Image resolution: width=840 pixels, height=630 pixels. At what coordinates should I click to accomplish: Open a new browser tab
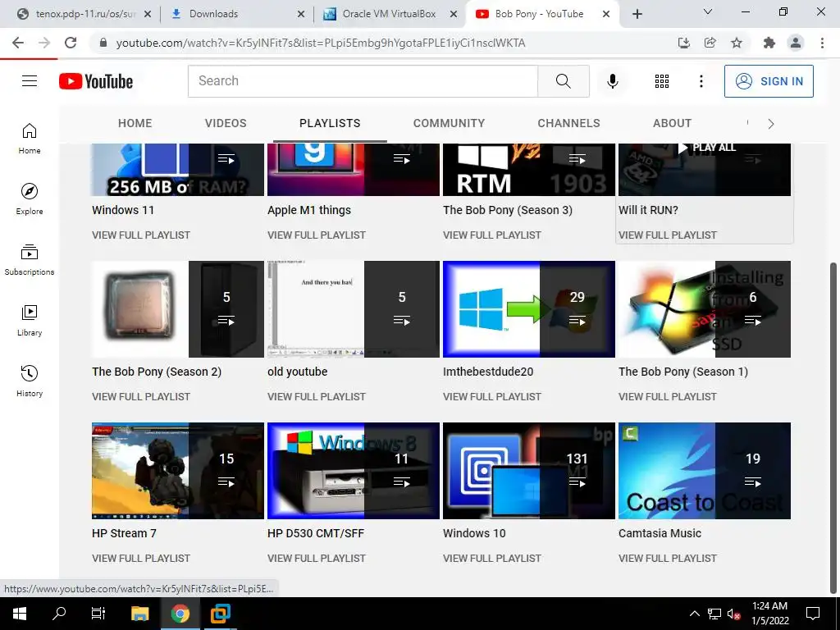637,14
